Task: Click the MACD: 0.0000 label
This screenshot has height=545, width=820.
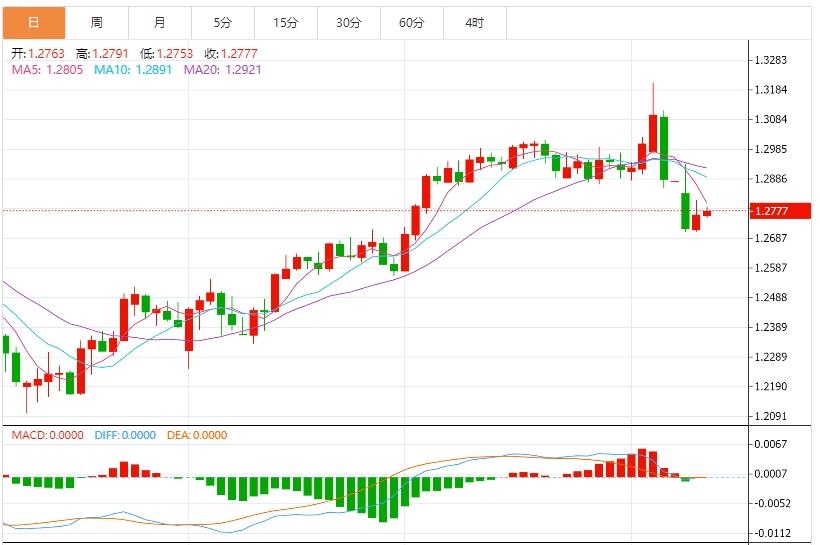Action: point(48,435)
